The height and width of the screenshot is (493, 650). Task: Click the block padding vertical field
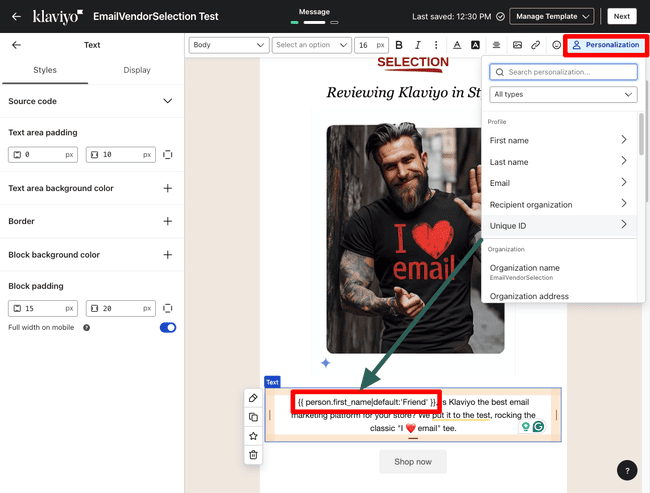click(x=43, y=308)
